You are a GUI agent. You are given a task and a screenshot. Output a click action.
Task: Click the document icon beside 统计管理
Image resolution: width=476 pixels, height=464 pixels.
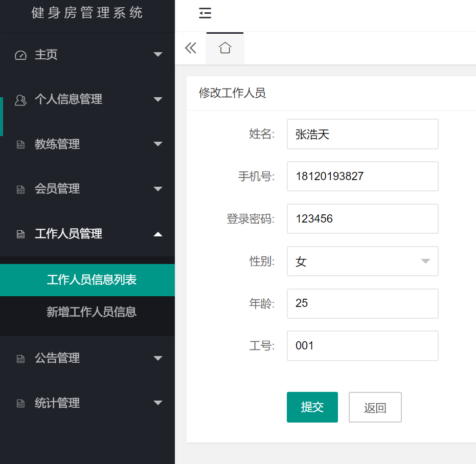coord(20,404)
